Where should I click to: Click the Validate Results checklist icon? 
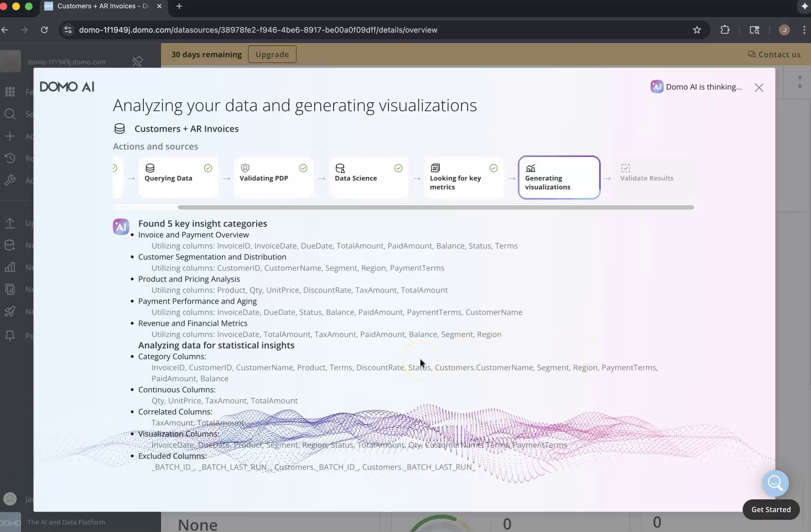click(626, 168)
